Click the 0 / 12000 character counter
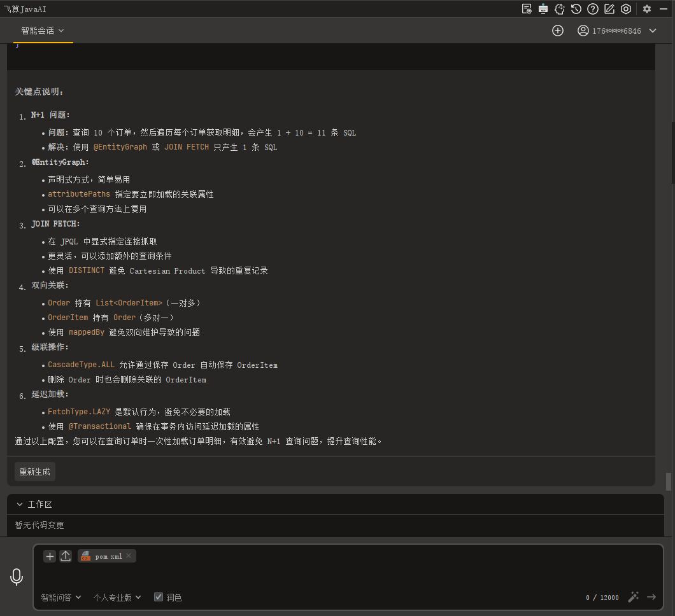This screenshot has height=616, width=675. (x=602, y=598)
